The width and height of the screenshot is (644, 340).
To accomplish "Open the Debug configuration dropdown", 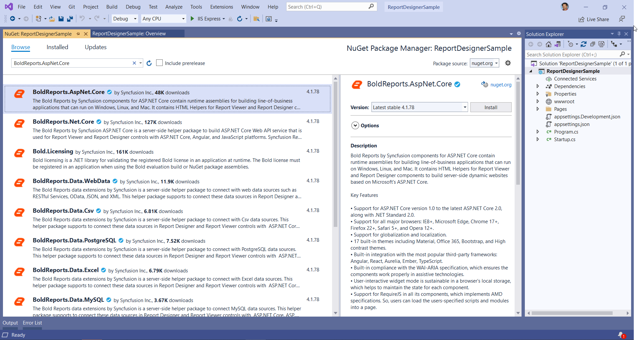I will coord(125,19).
